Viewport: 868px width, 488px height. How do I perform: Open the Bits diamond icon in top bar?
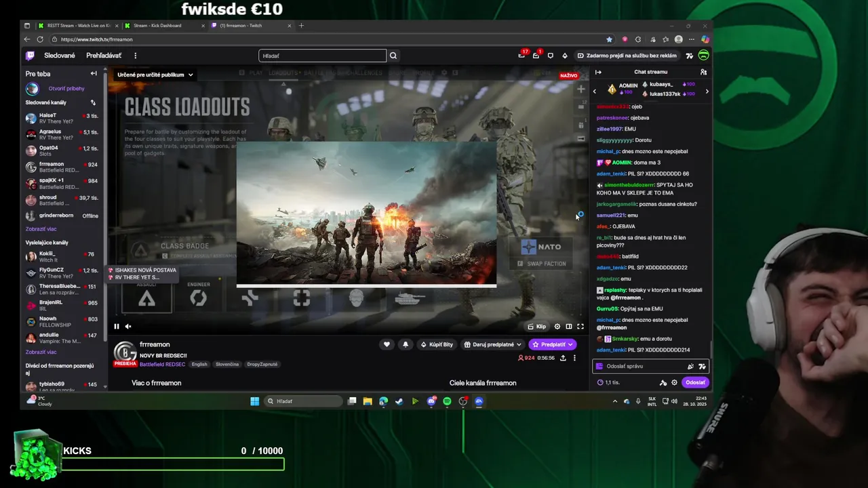564,56
